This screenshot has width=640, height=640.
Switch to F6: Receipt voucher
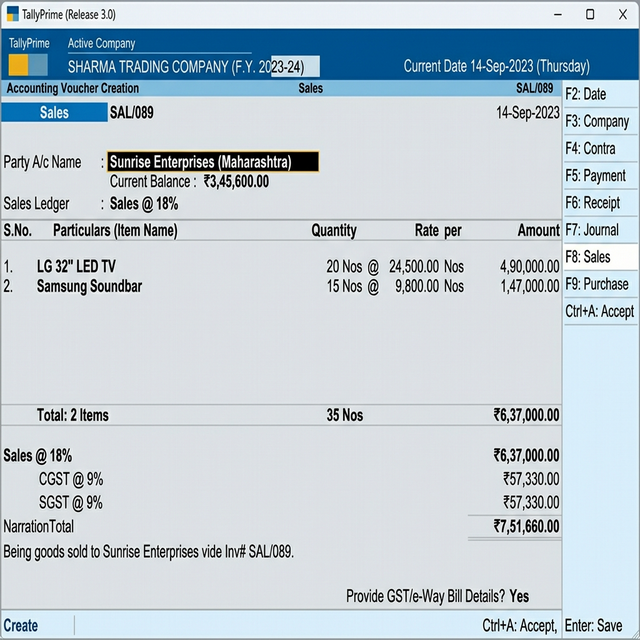[x=600, y=202]
